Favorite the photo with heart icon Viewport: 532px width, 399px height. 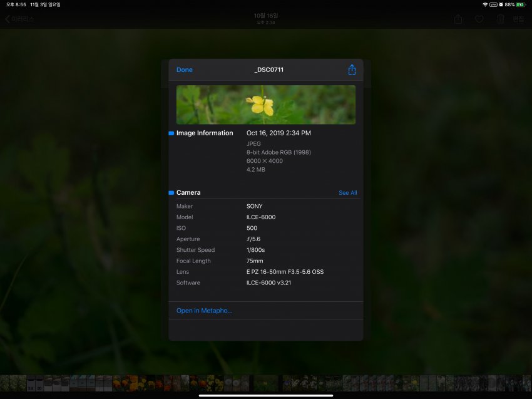[479, 19]
